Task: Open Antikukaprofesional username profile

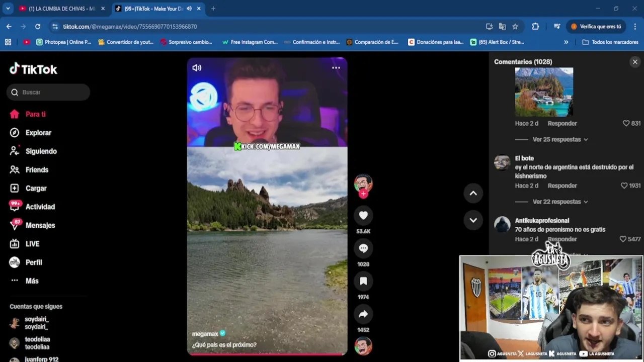Action: [542, 221]
